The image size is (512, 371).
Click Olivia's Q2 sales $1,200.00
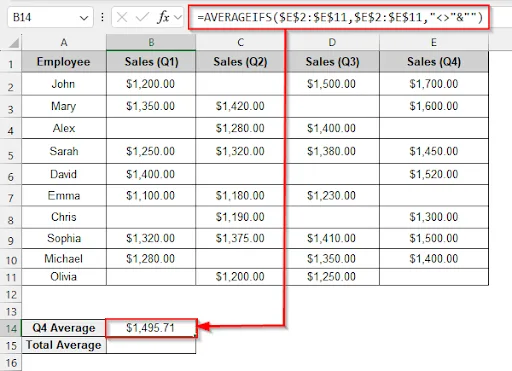[240, 277]
